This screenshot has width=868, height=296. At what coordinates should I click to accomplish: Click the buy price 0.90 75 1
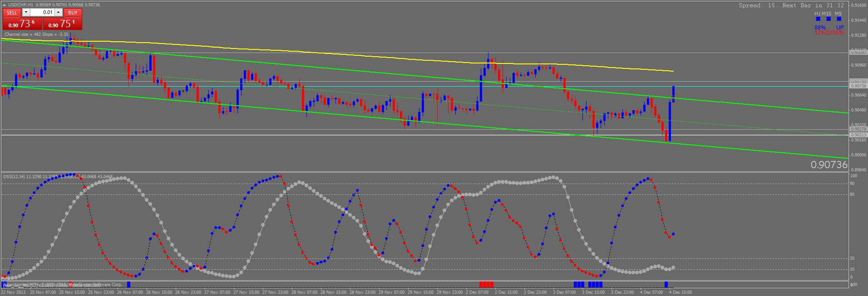click(62, 24)
